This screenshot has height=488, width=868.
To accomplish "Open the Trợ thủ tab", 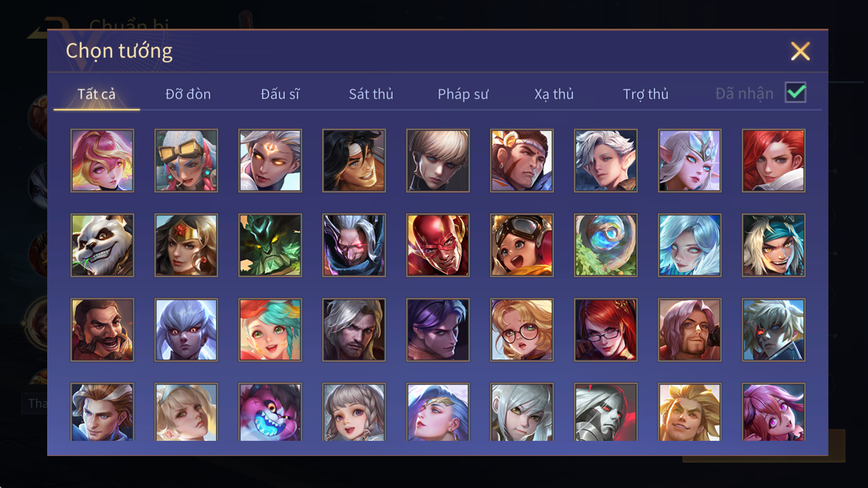I will click(x=646, y=94).
